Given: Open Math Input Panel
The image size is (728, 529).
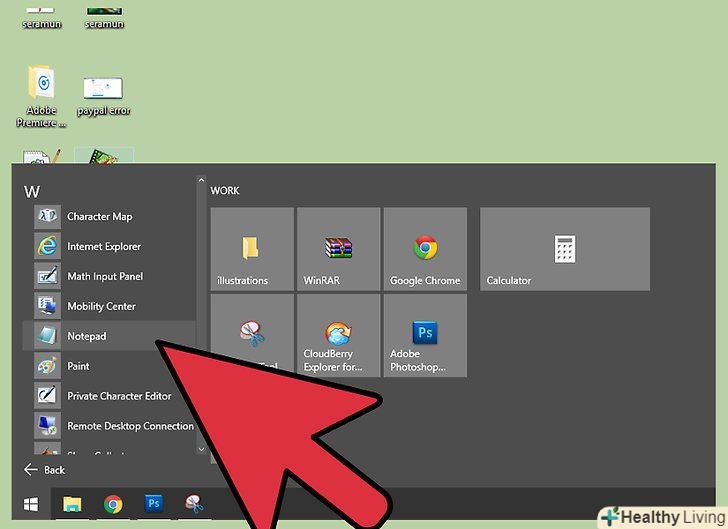Looking at the screenshot, I should click(104, 277).
